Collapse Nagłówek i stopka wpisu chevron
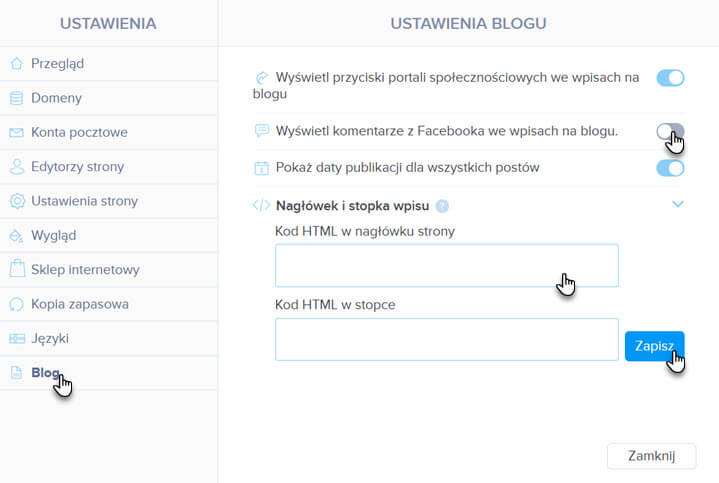 [678, 204]
